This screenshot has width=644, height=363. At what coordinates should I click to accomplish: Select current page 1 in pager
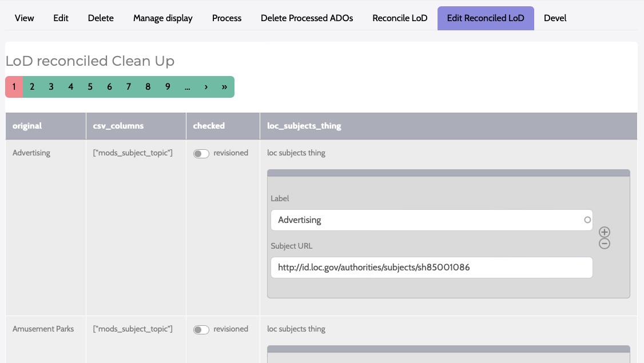tap(14, 87)
